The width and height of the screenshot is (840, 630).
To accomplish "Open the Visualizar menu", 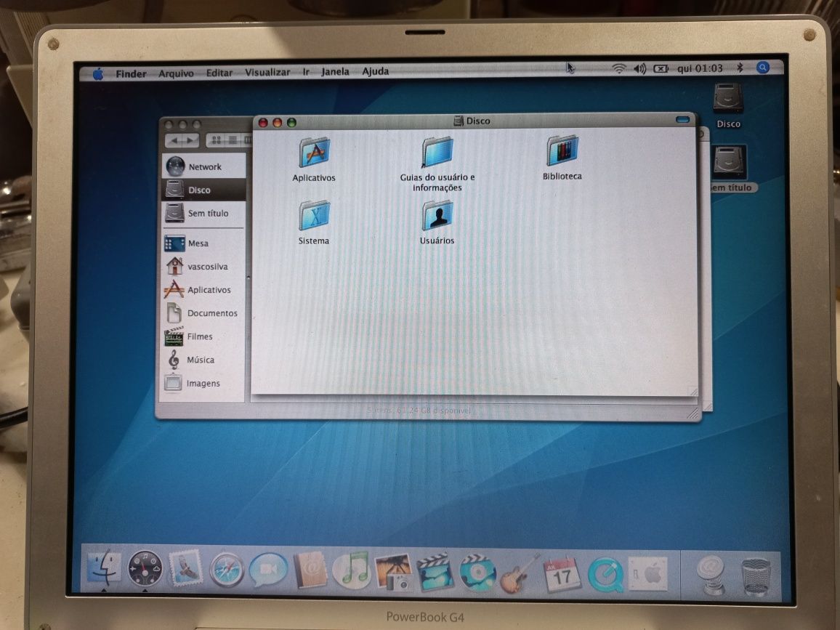I will click(x=267, y=72).
